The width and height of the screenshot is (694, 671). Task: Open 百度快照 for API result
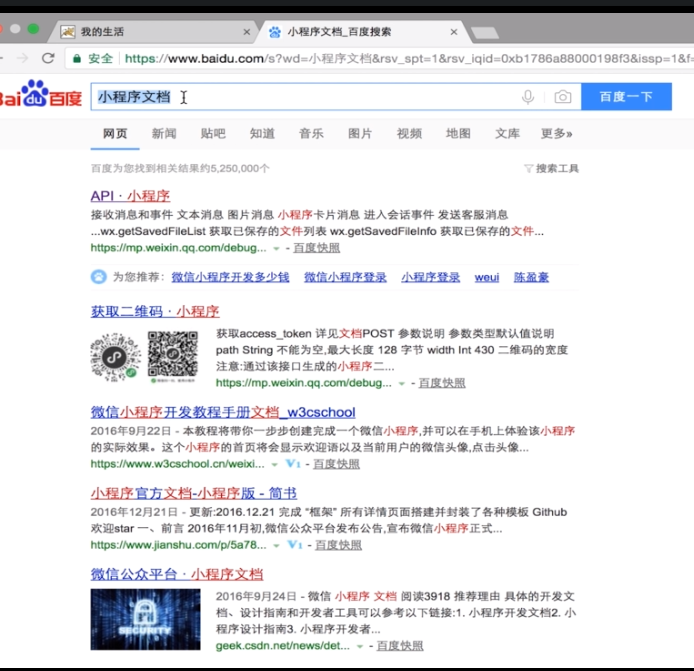(x=317, y=248)
